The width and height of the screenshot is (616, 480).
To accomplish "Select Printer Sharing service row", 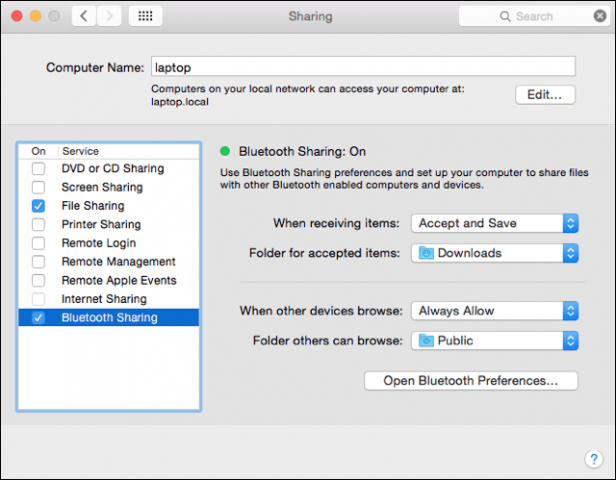I will 109,224.
